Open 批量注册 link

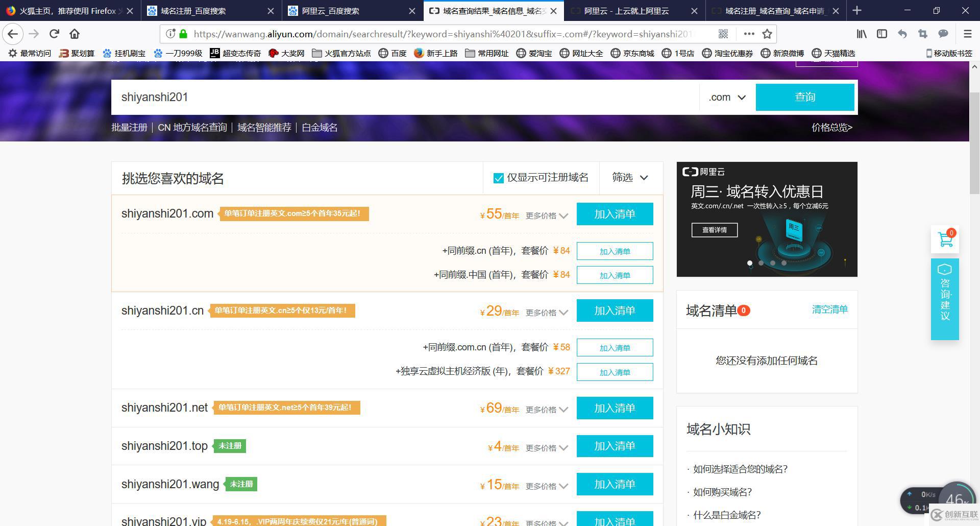click(x=129, y=127)
